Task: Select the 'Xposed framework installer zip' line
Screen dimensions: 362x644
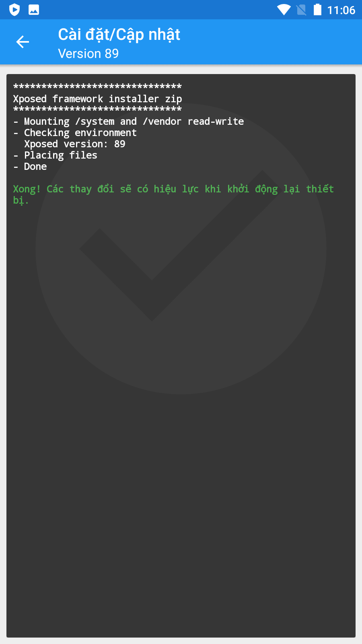Action: [x=97, y=99]
